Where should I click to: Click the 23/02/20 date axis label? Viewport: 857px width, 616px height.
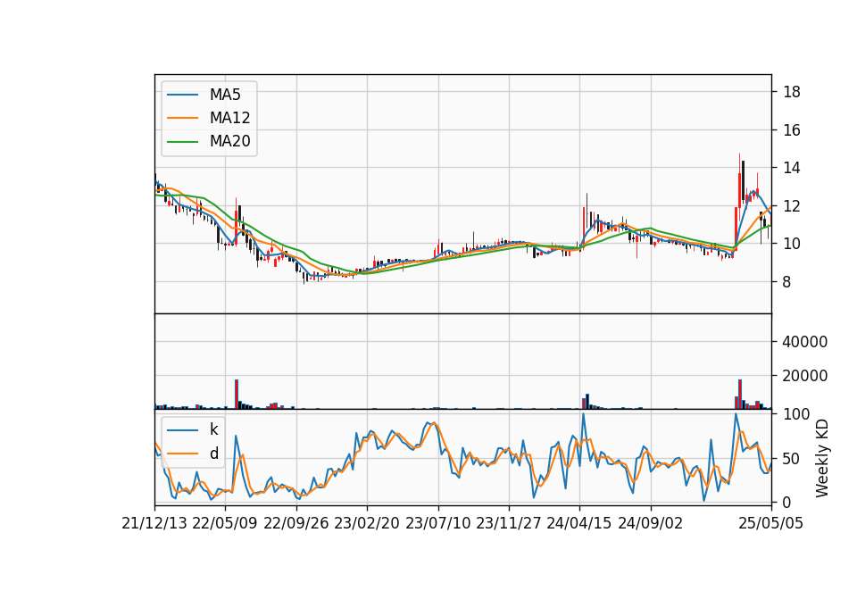point(367,523)
